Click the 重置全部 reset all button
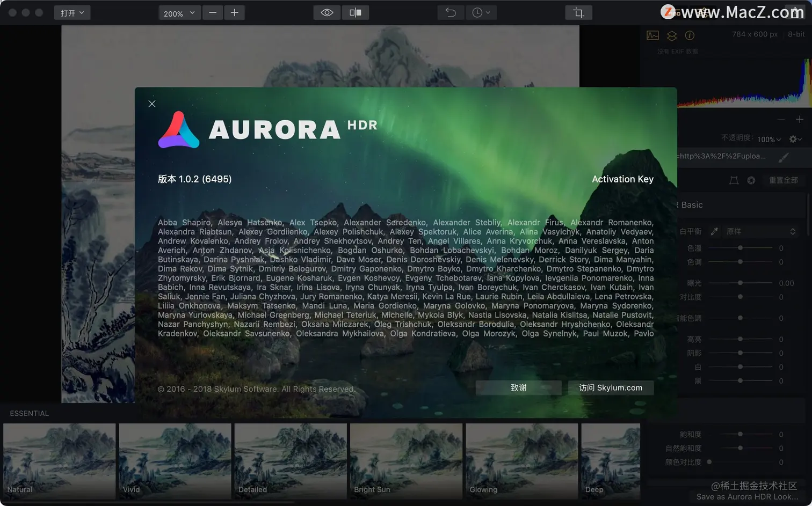The image size is (812, 506). tap(784, 180)
